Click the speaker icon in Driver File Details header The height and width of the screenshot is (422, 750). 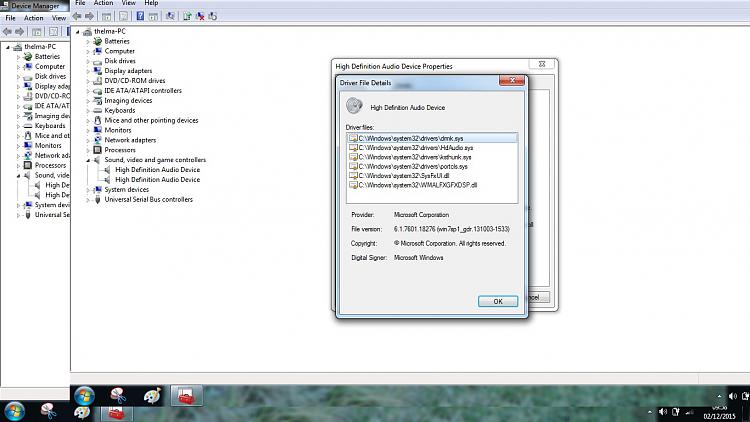tap(354, 106)
